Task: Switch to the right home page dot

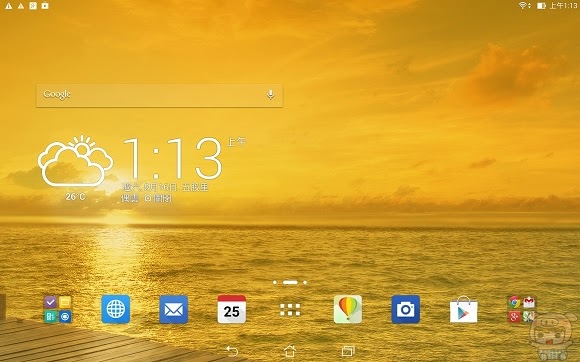Action: point(305,282)
